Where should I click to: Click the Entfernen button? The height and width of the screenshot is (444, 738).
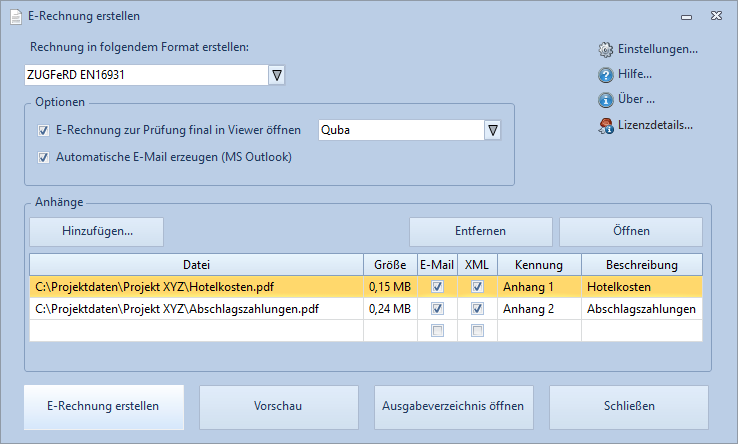click(x=481, y=232)
